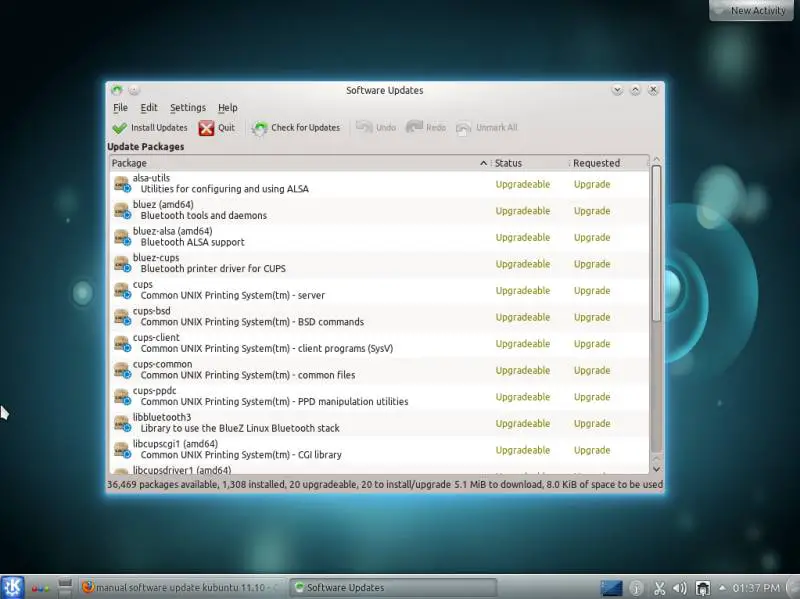
Task: Click the Update Packages heading
Action: [145, 146]
